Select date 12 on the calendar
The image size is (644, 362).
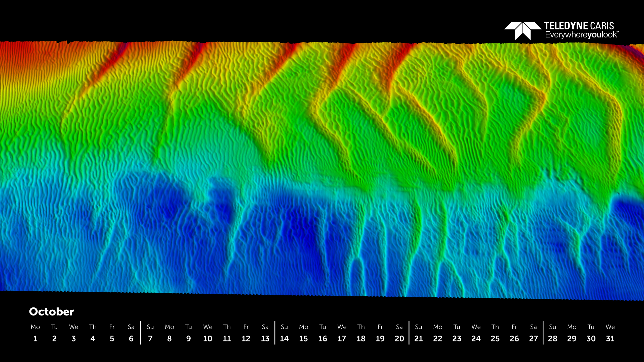[x=246, y=339]
